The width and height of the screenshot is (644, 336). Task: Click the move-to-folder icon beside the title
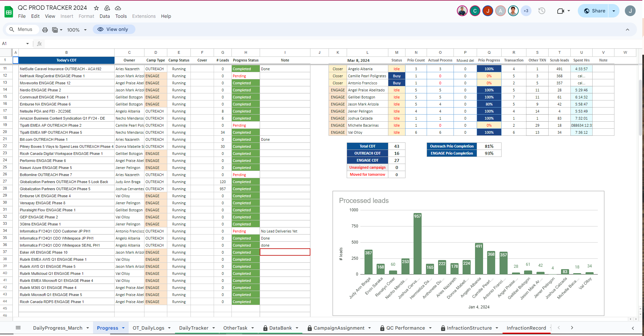[107, 8]
